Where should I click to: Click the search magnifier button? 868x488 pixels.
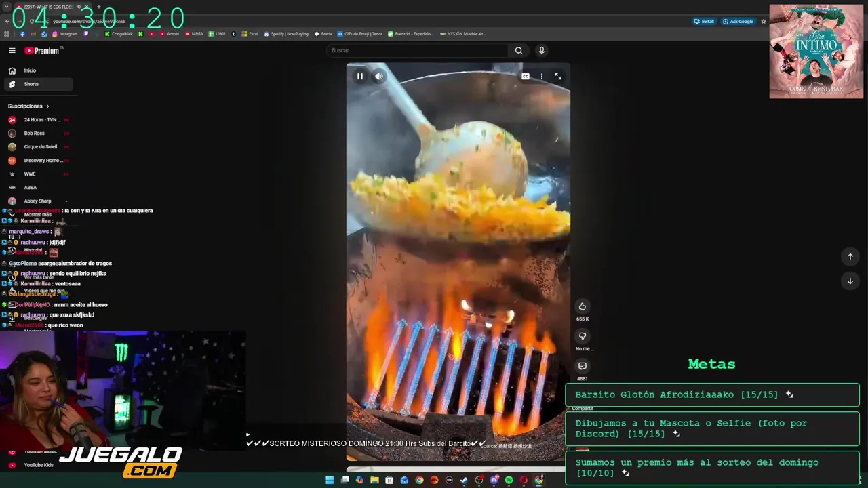click(519, 50)
